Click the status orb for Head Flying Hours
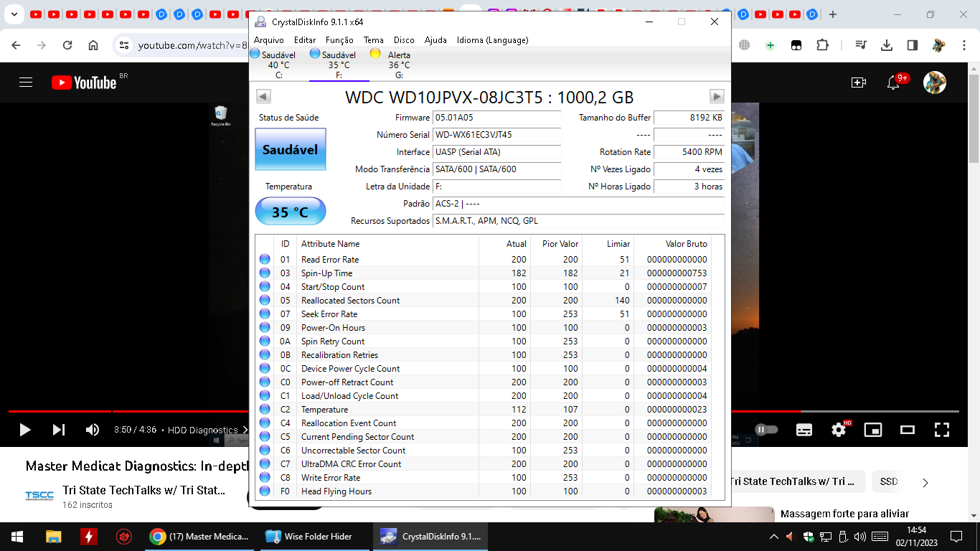980x551 pixels. [x=265, y=491]
